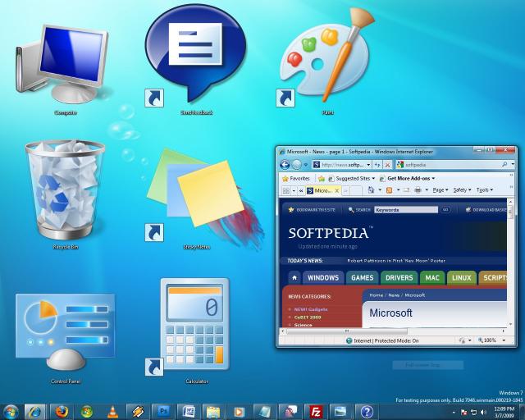Click the Softpedia Keywords search field
Viewport: 525px width, 420px height.
[x=406, y=210]
